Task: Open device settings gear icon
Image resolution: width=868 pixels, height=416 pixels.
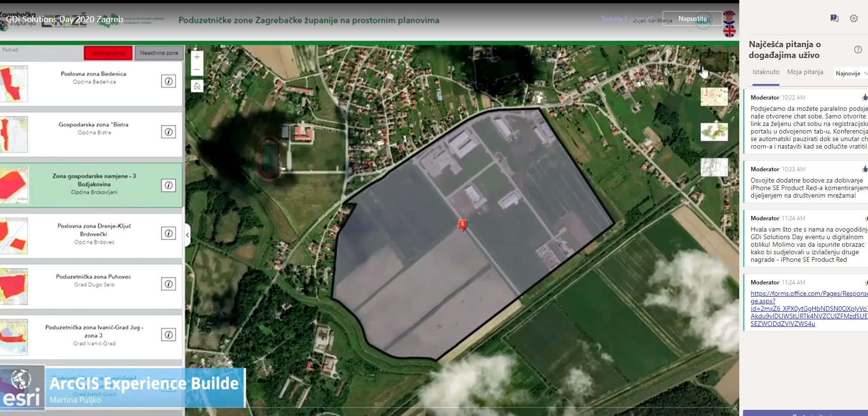Action: (x=854, y=18)
